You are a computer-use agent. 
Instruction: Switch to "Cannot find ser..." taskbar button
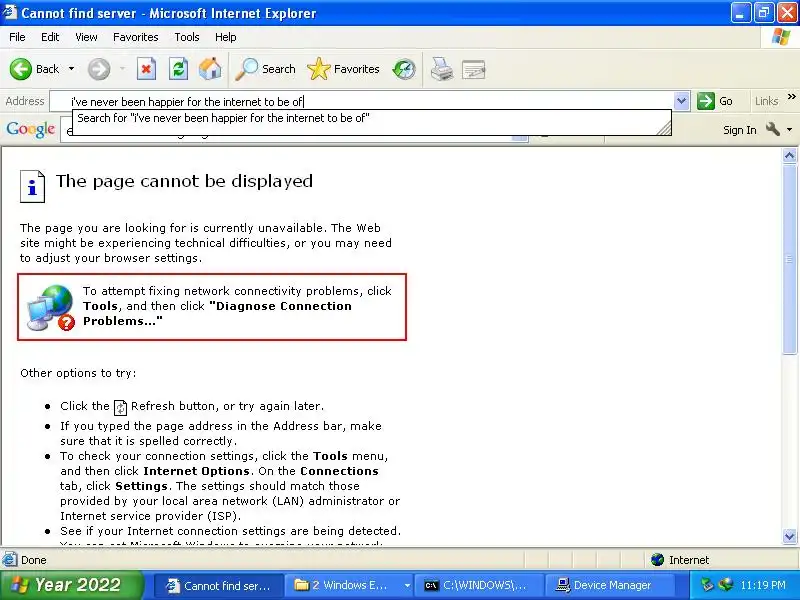coord(218,586)
